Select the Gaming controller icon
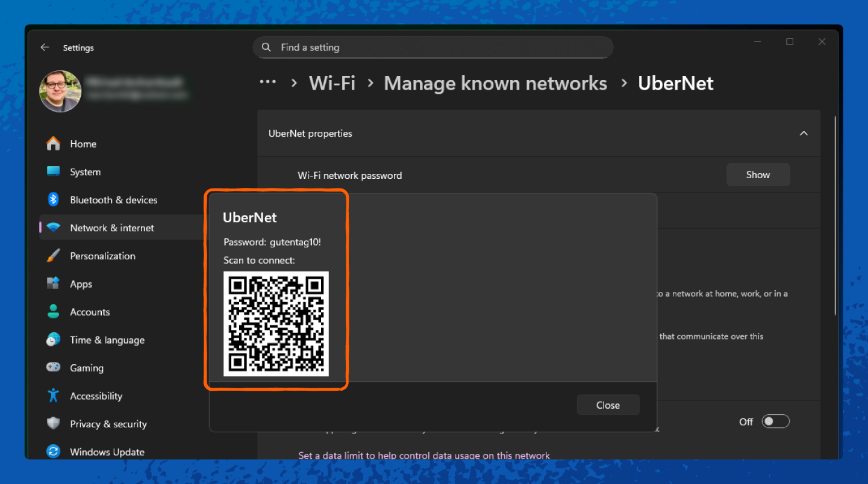Image resolution: width=868 pixels, height=484 pixels. pyautogui.click(x=54, y=368)
